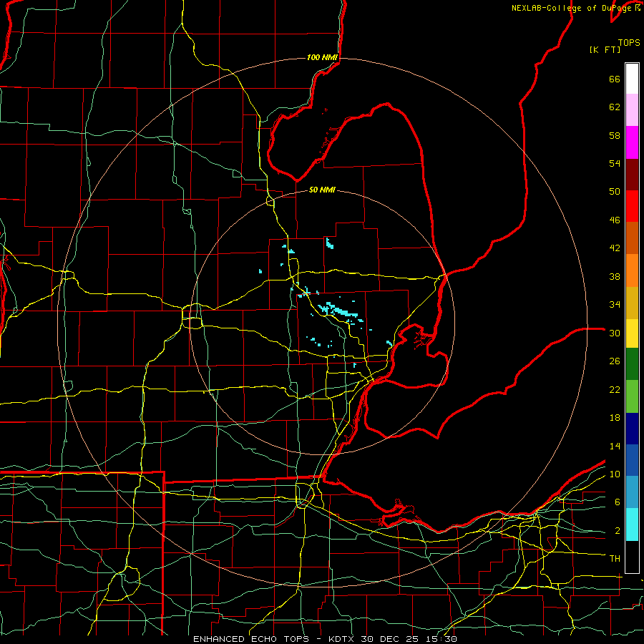Click the legend value 18
This screenshot has width=644, height=644.
pos(615,418)
